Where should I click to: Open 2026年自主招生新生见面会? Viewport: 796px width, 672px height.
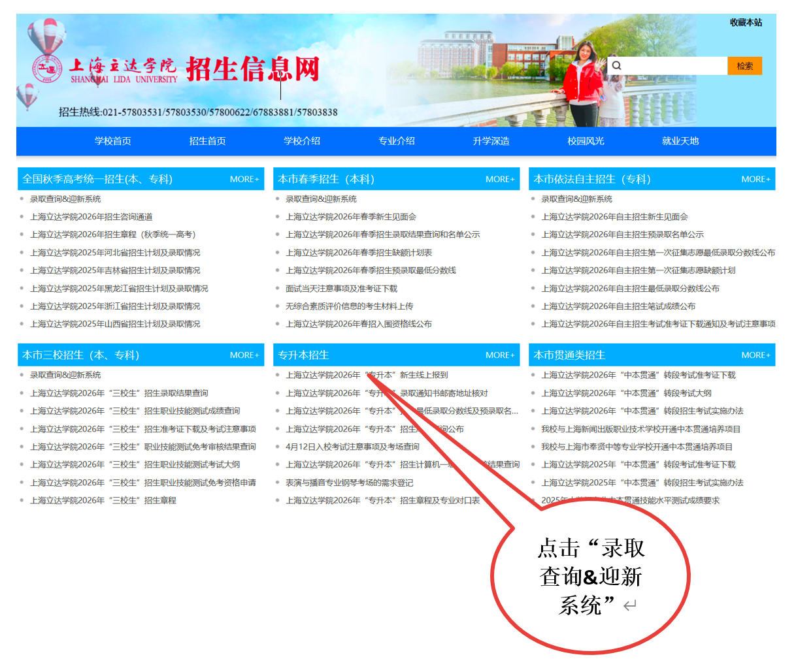coord(614,217)
